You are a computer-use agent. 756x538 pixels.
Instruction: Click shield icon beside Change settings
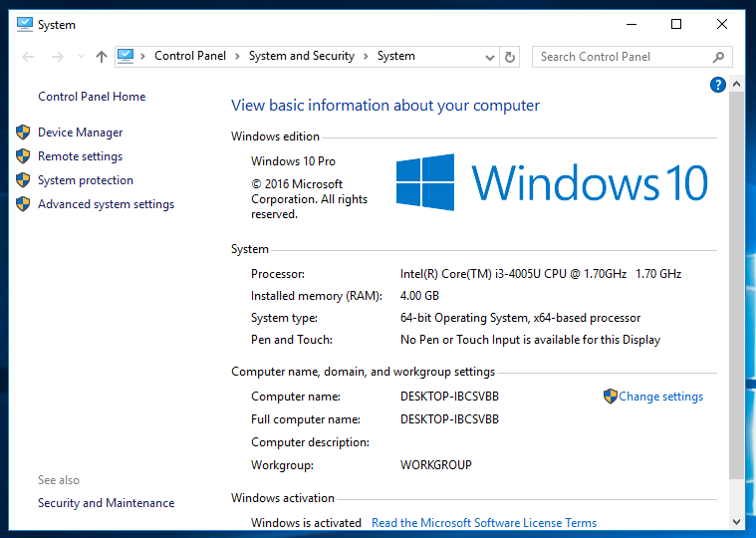(610, 397)
